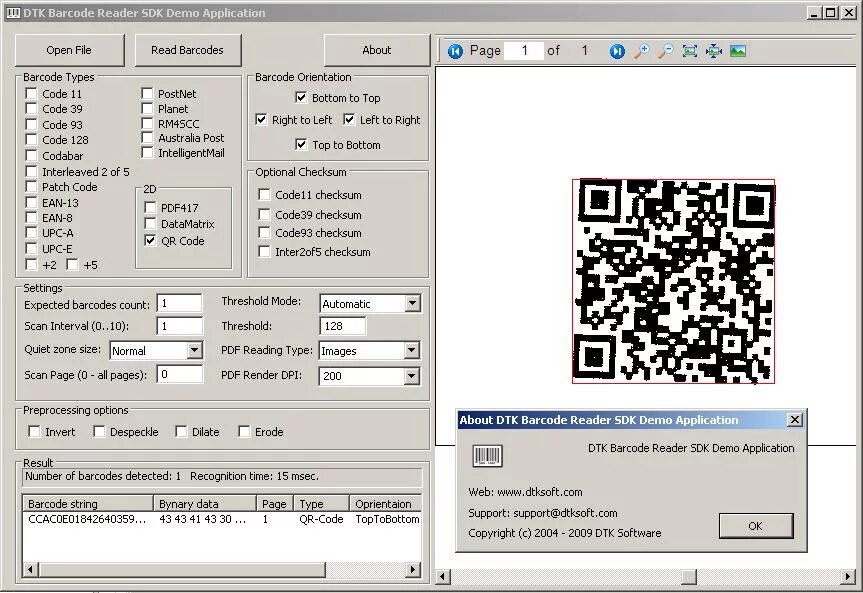This screenshot has height=593, width=863.
Task: Click the image viewer scroll left arrow
Action: click(x=443, y=576)
